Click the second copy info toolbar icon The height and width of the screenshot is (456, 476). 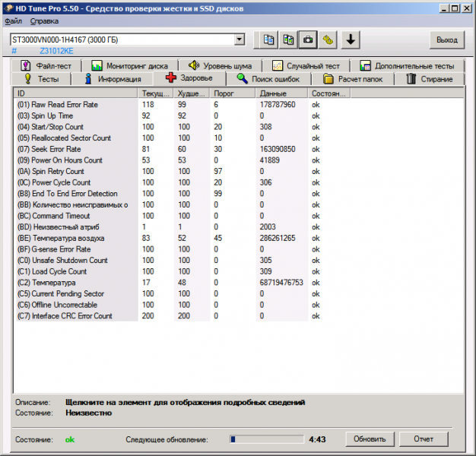click(289, 40)
